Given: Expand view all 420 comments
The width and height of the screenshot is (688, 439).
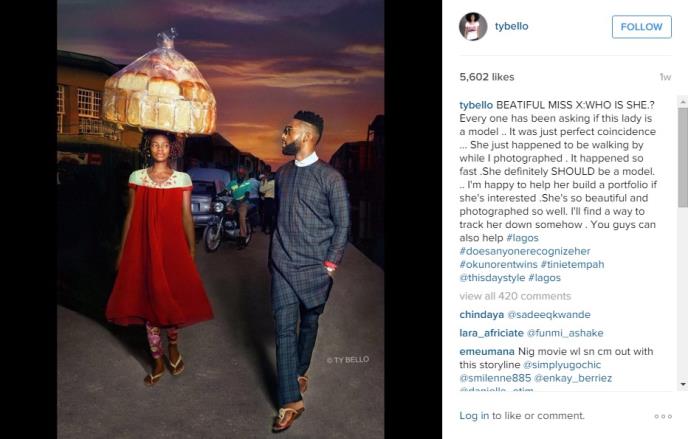Looking at the screenshot, I should point(515,296).
